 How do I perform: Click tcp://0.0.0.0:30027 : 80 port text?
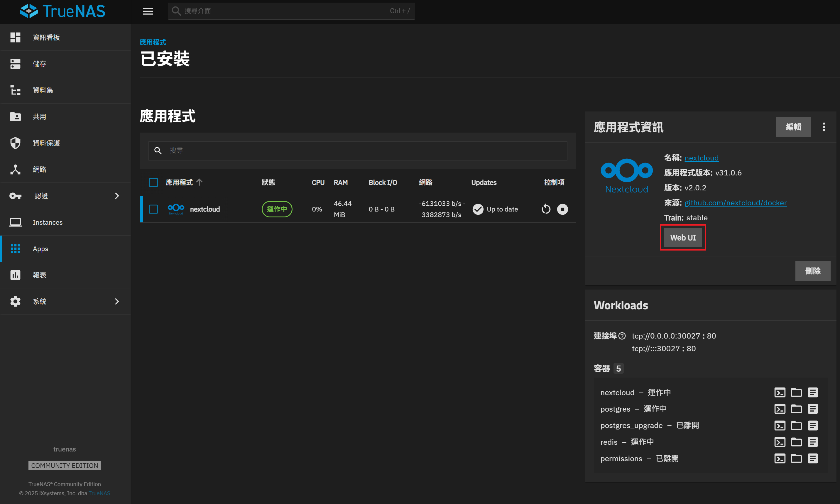click(674, 336)
